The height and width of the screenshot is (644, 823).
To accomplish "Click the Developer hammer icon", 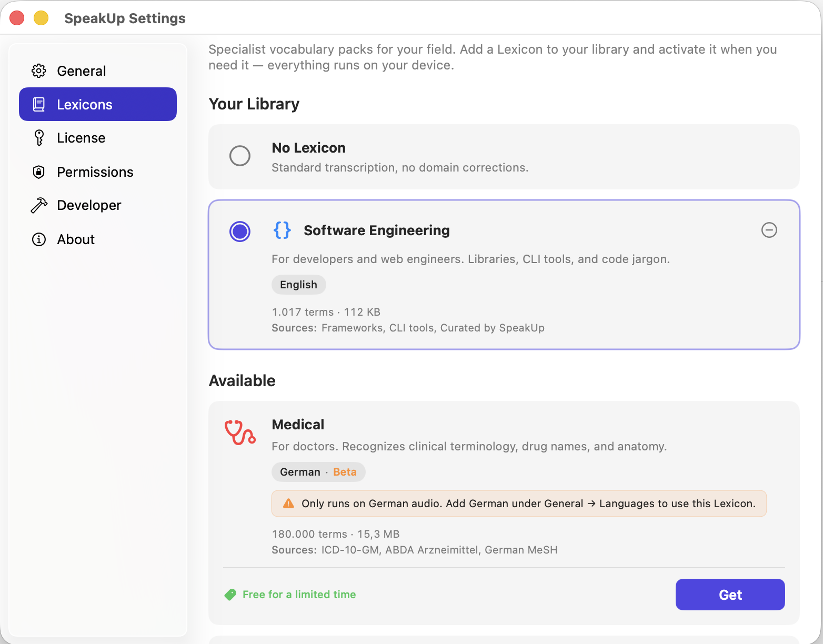I will pyautogui.click(x=39, y=205).
